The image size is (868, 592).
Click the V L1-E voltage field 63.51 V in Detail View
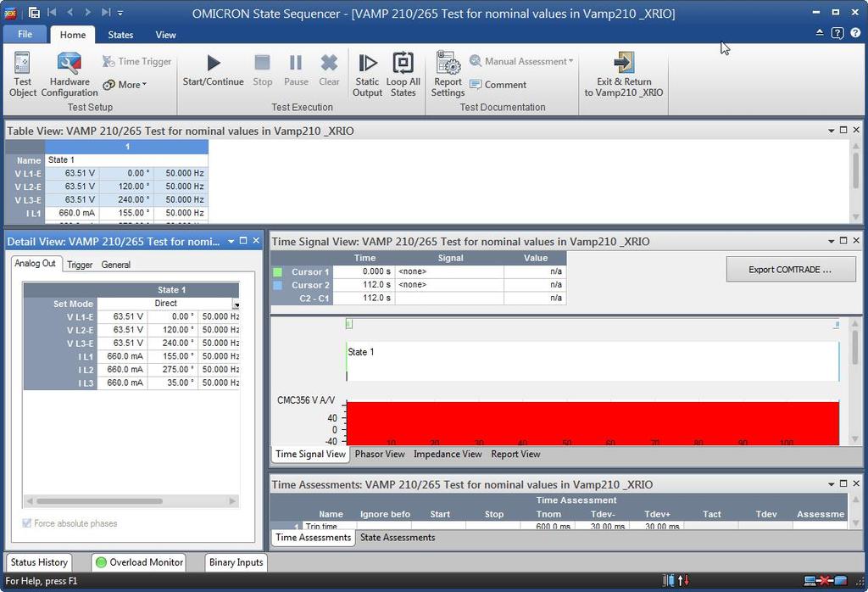coord(122,316)
